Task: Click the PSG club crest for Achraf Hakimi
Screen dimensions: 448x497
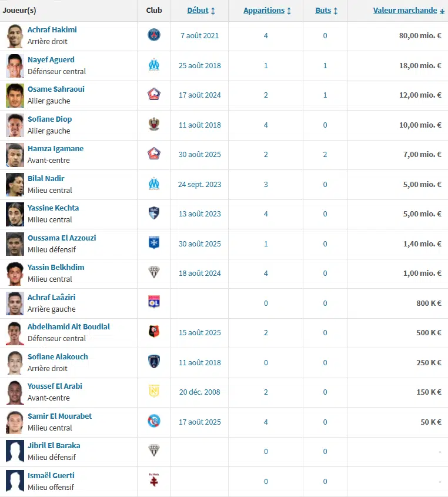Action: coord(154,35)
